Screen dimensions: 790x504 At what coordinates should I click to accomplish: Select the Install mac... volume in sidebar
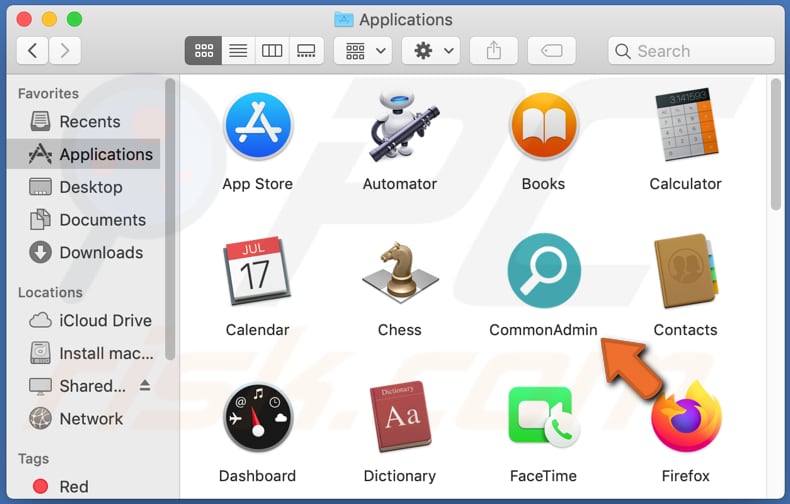tap(84, 353)
